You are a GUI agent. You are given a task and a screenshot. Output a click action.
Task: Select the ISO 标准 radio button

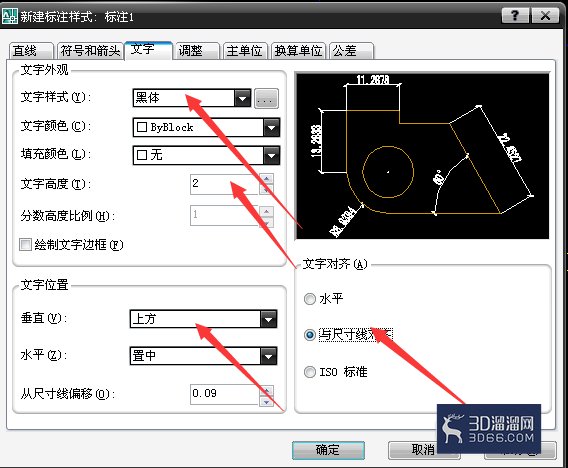click(x=310, y=372)
